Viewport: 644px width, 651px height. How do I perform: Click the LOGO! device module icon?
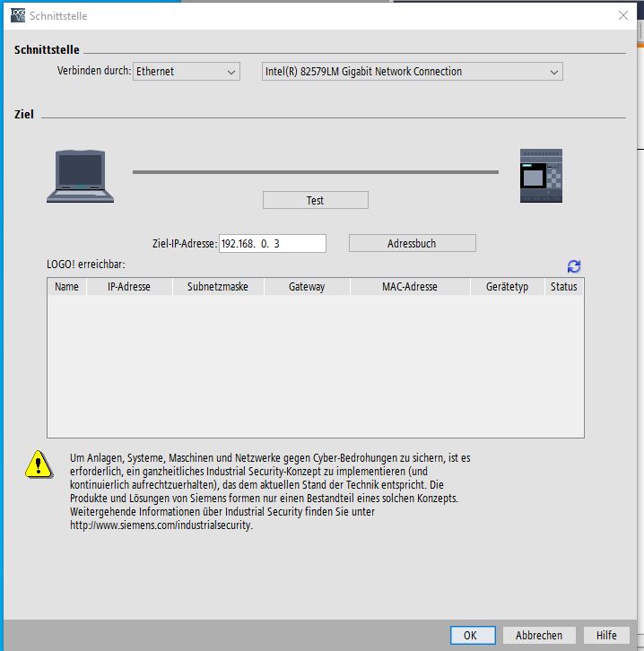coord(541,176)
